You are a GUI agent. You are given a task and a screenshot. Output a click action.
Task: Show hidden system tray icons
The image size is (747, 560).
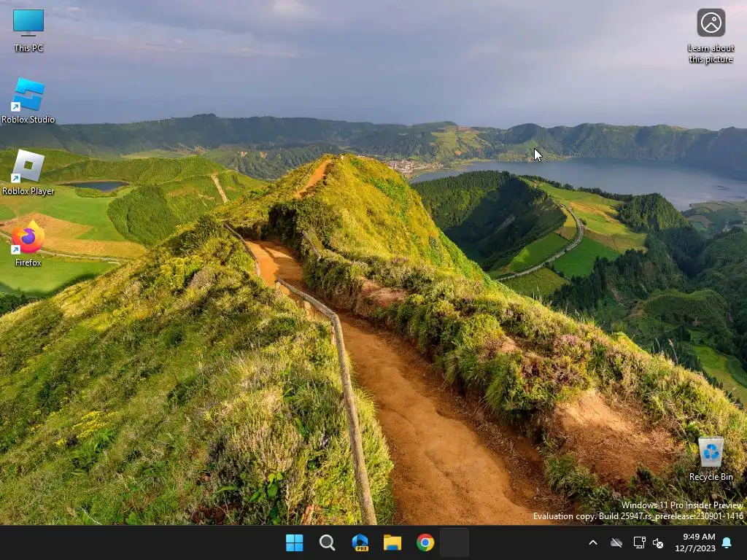pos(593,542)
